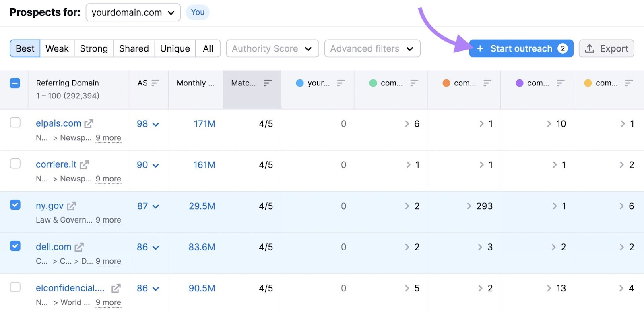Click the Start outreach button

[x=521, y=48]
